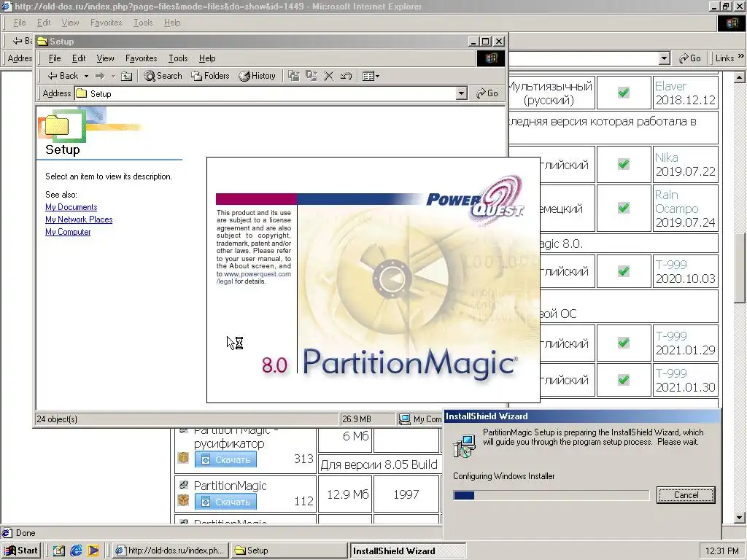
Task: Click the InstallShield progress bar
Action: (x=551, y=495)
